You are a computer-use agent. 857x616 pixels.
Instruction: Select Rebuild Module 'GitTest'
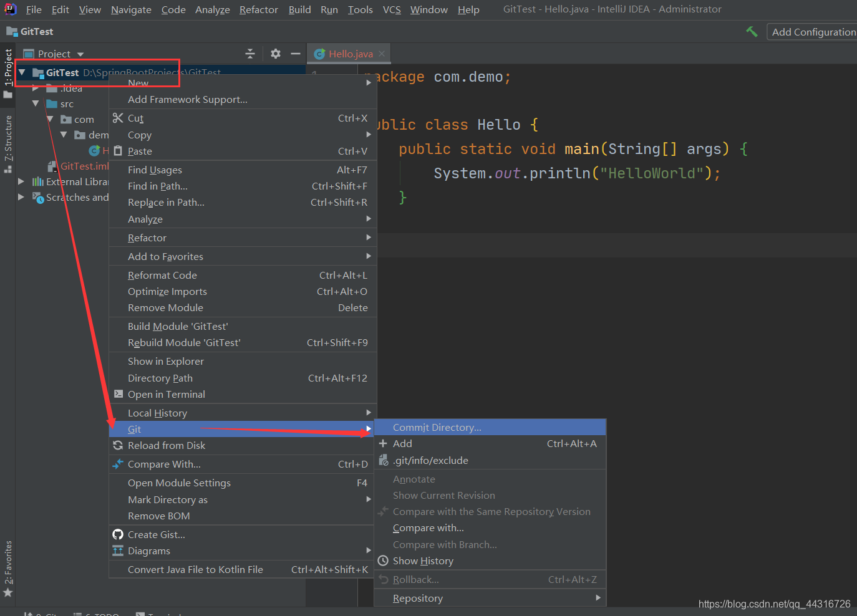tap(243, 342)
